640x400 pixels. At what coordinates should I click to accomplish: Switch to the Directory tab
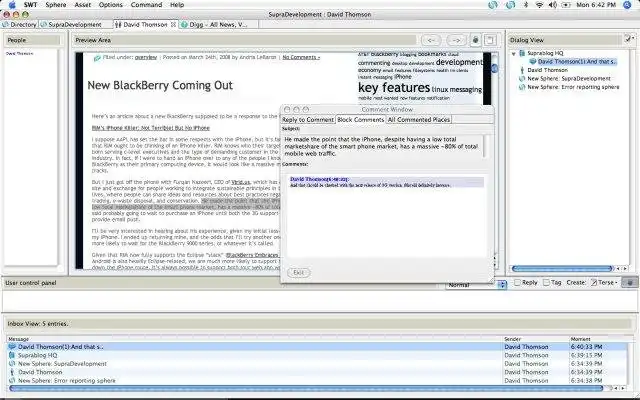point(19,24)
